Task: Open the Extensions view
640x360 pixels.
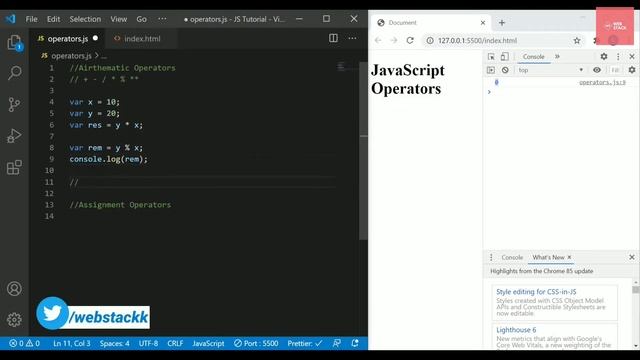Action: [x=14, y=167]
